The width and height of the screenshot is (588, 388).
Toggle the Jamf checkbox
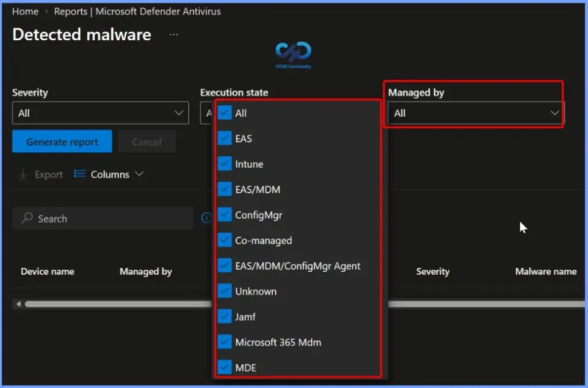coord(225,317)
